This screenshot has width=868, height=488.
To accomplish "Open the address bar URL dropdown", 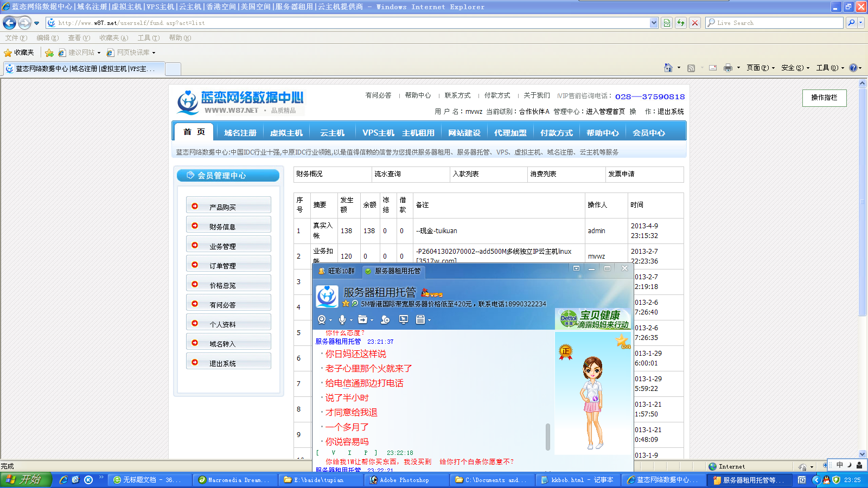I will [x=654, y=23].
